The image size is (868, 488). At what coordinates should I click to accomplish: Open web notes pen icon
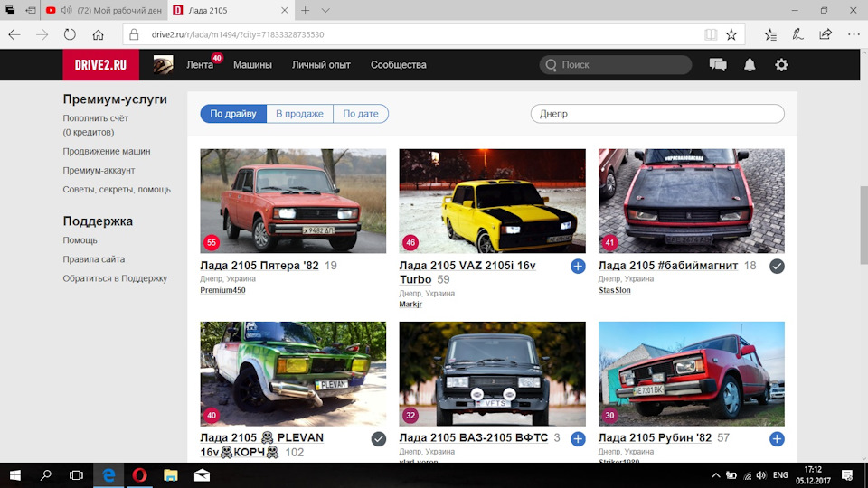coord(797,34)
